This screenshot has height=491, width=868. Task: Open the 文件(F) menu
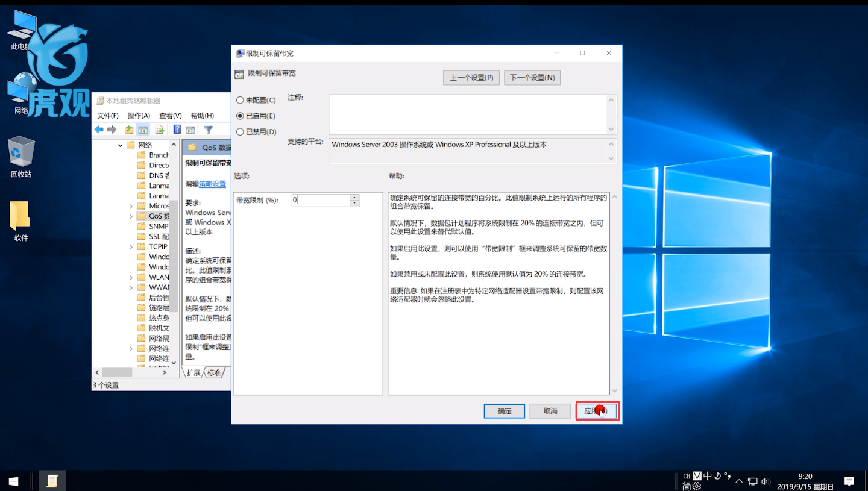coord(108,116)
